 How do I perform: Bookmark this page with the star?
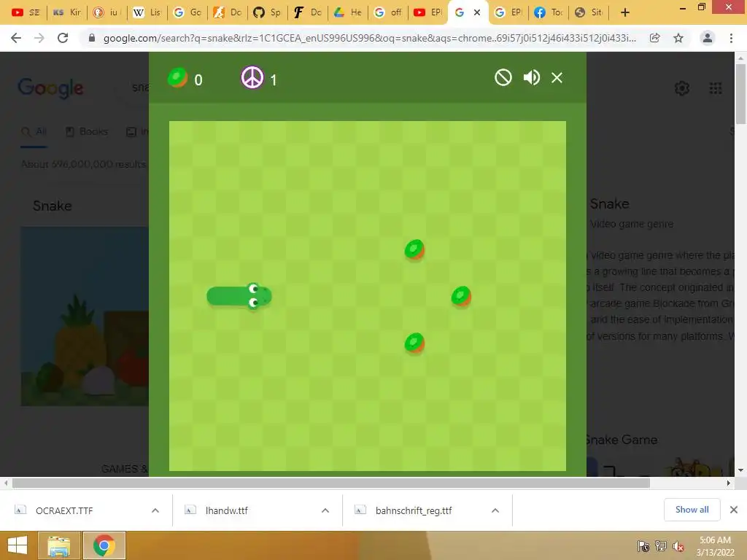coord(678,38)
